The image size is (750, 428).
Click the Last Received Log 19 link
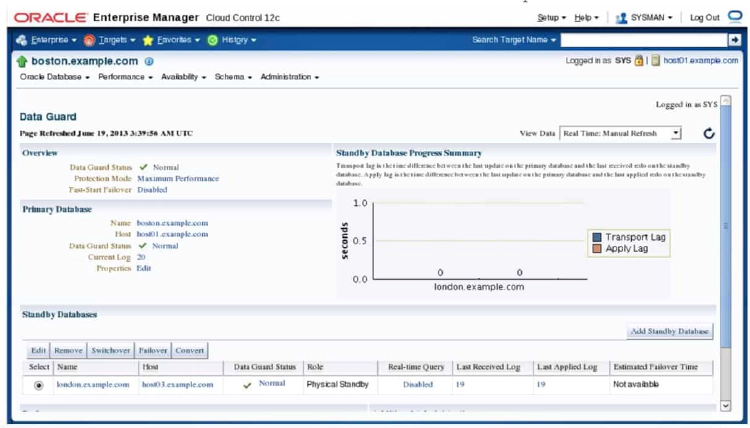point(460,384)
